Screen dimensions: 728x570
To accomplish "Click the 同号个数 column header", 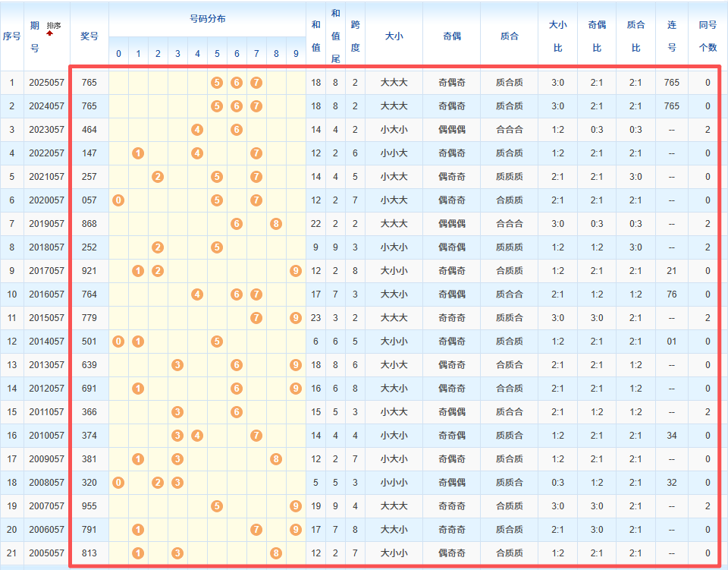I will click(708, 36).
